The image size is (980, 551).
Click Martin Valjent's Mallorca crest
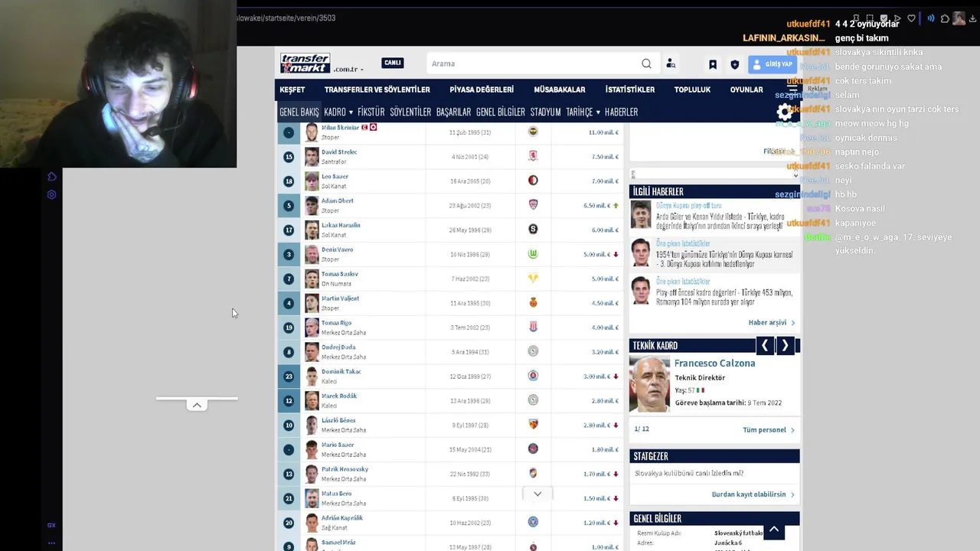(533, 302)
